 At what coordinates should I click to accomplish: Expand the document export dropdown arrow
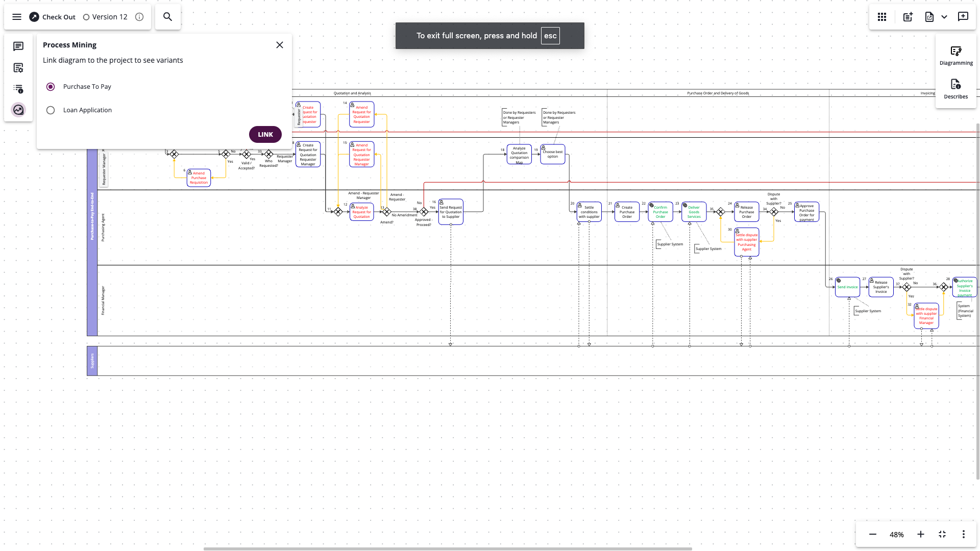click(944, 17)
